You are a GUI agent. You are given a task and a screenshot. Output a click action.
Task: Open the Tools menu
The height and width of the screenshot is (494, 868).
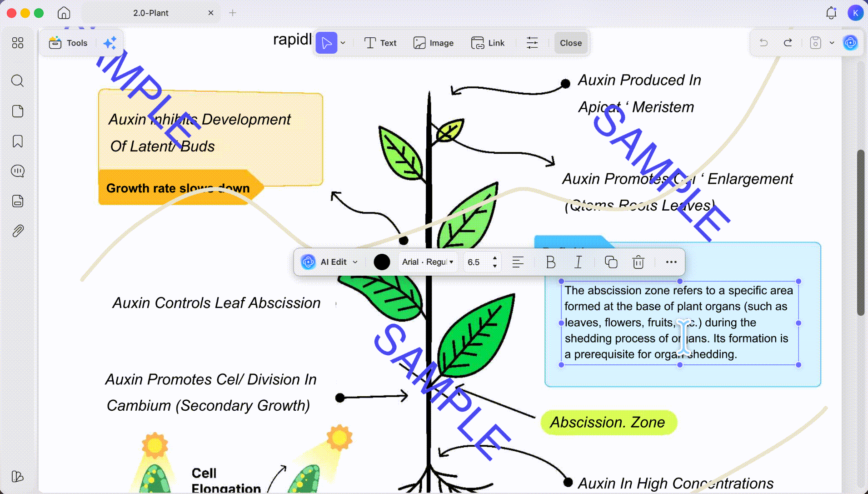tap(68, 43)
